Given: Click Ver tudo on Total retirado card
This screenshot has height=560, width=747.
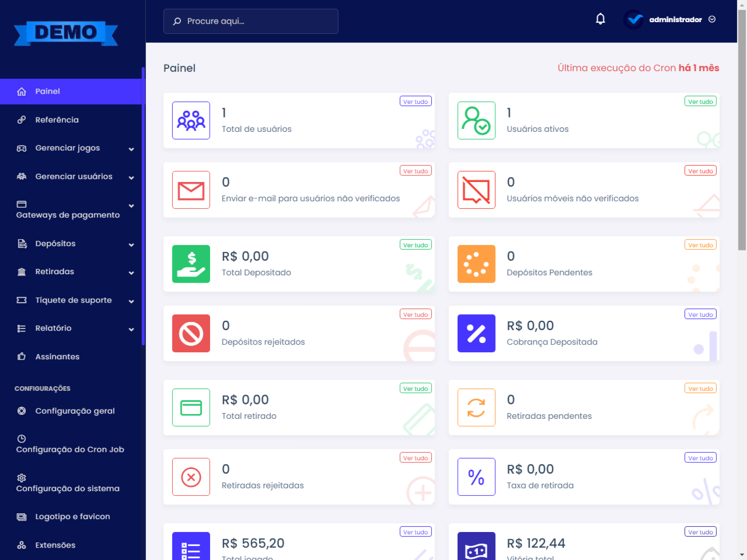Looking at the screenshot, I should point(416,388).
